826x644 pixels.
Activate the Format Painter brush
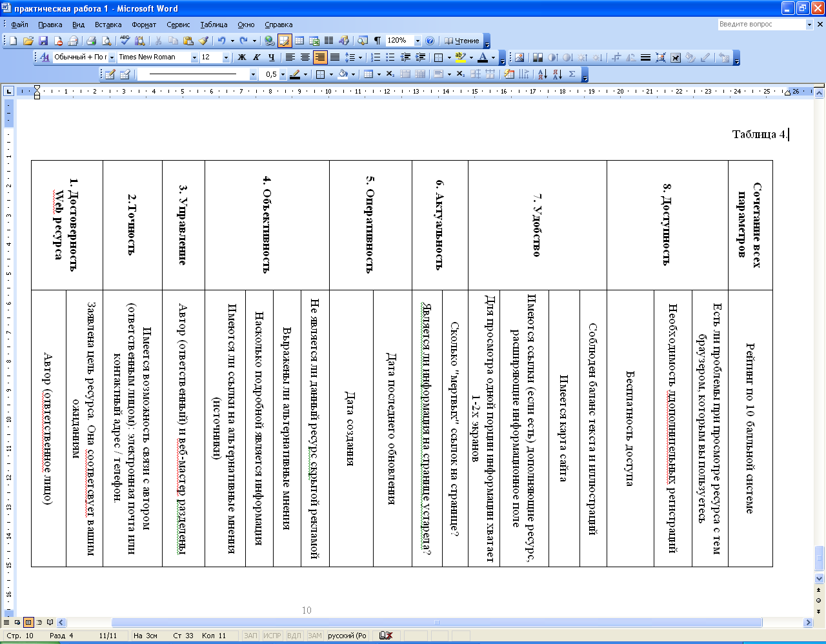coord(204,41)
